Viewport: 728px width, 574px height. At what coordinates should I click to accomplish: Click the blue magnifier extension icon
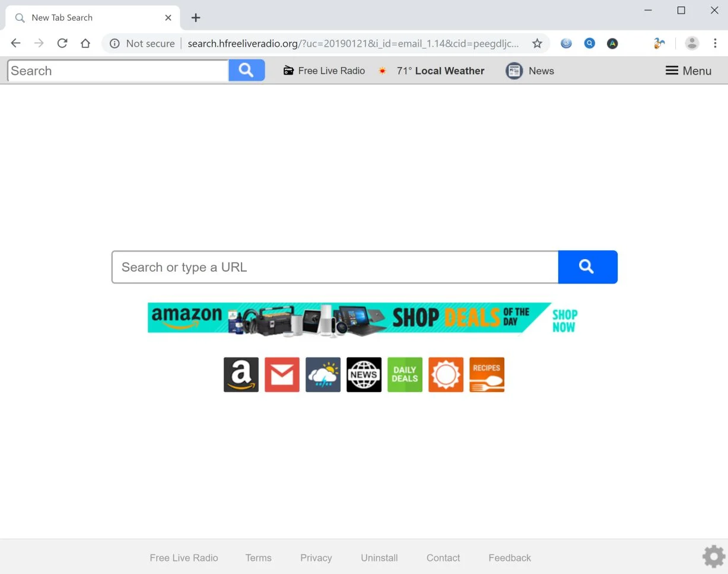click(589, 43)
